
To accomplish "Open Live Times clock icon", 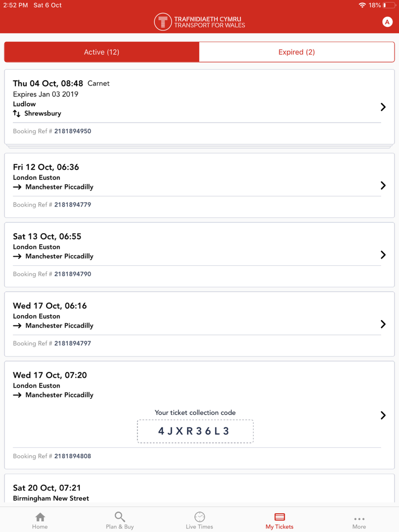I will pyautogui.click(x=199, y=517).
